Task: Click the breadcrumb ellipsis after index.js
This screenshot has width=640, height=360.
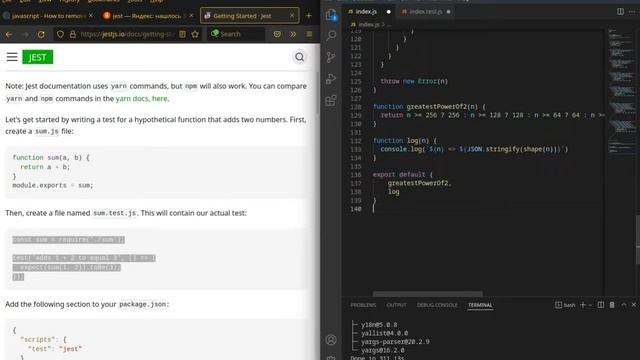Action: 389,24
